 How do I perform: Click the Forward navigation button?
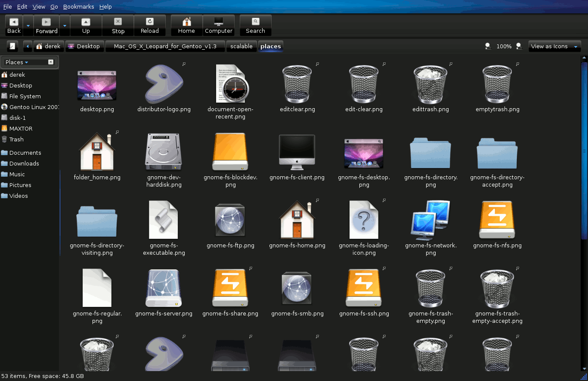tap(46, 25)
